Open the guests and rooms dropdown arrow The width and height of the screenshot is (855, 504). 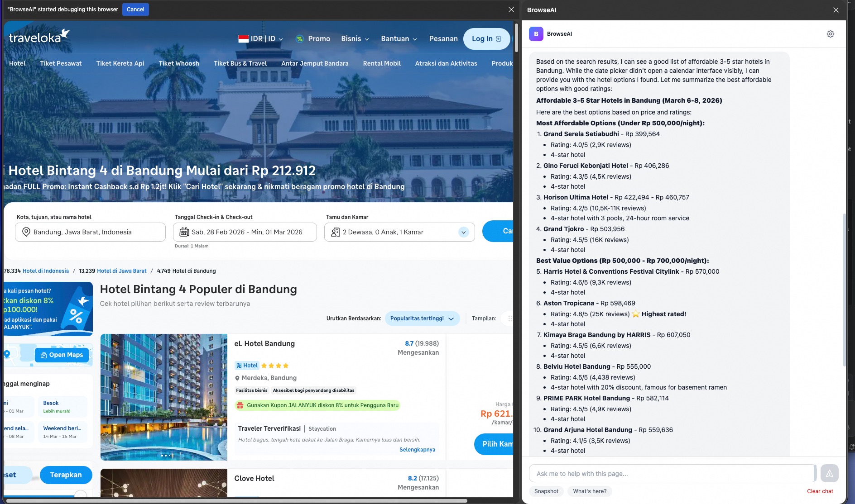tap(463, 232)
